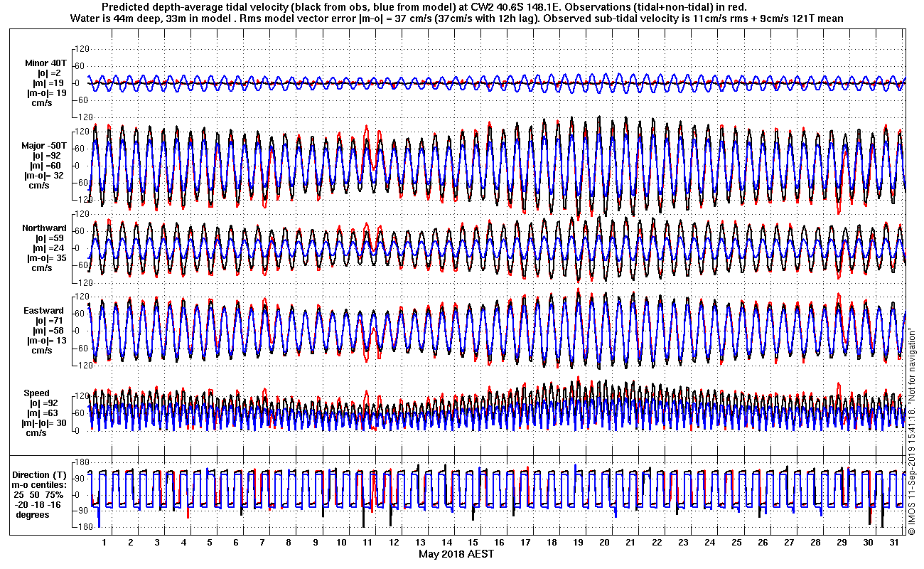
Task: Click the day '17' x-axis label
Action: coord(525,543)
